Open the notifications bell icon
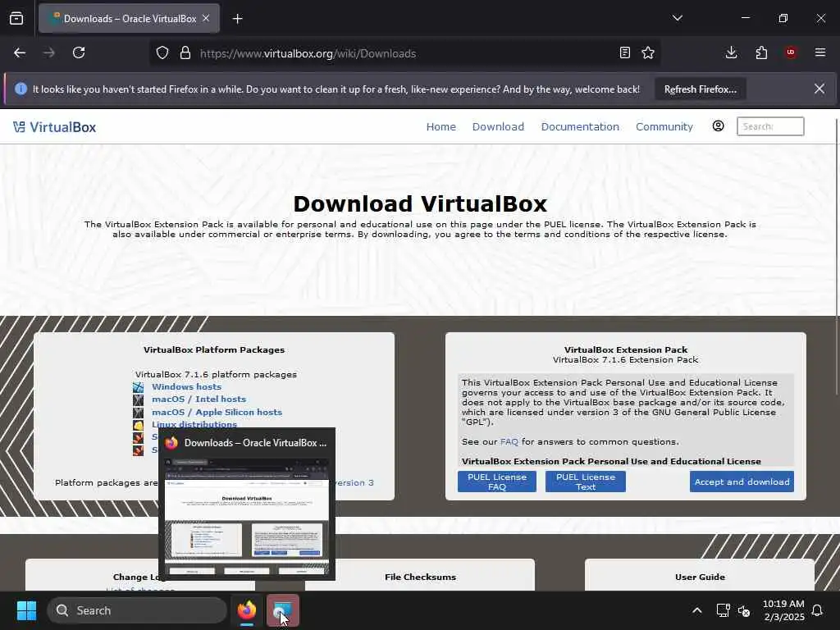This screenshot has width=840, height=630. pyautogui.click(x=818, y=610)
